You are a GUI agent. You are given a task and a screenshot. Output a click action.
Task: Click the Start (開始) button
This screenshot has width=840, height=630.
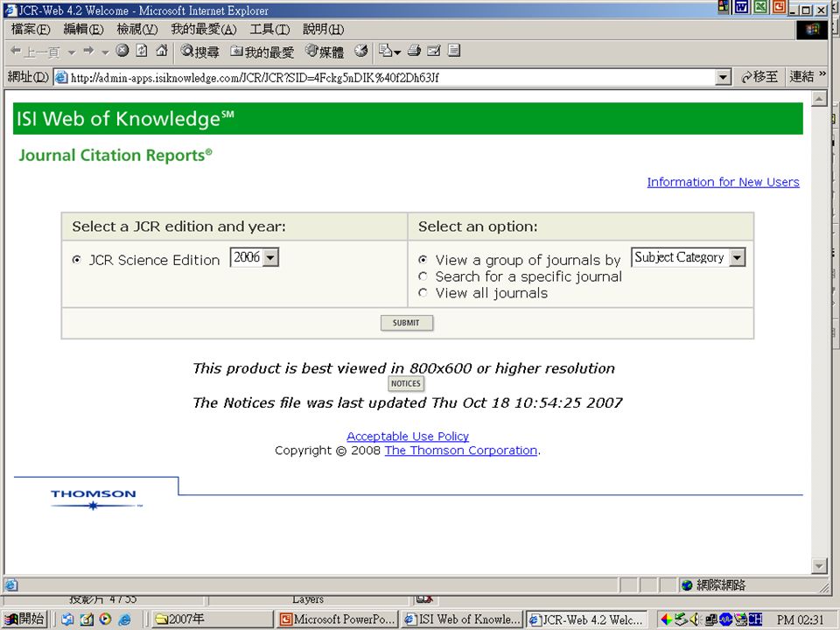pyautogui.click(x=25, y=619)
